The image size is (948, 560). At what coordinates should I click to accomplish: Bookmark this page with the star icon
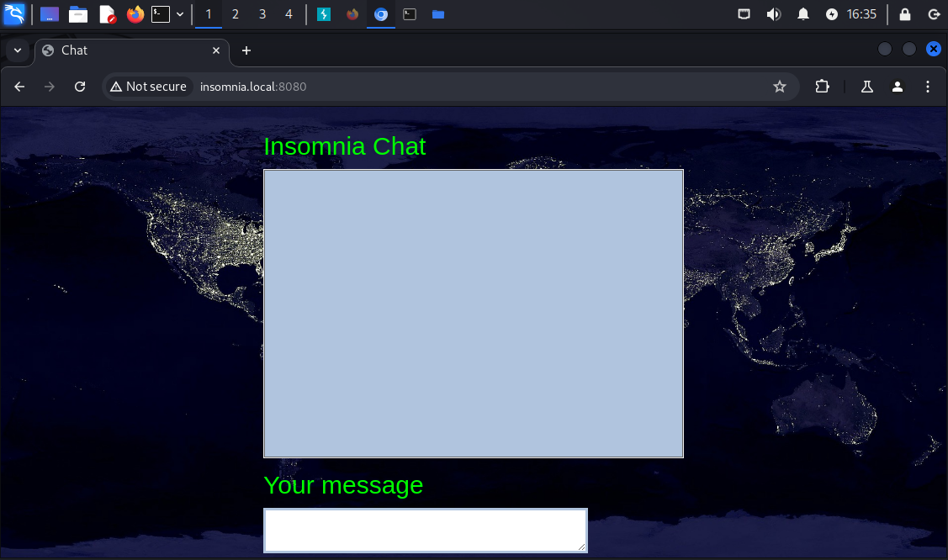[779, 87]
